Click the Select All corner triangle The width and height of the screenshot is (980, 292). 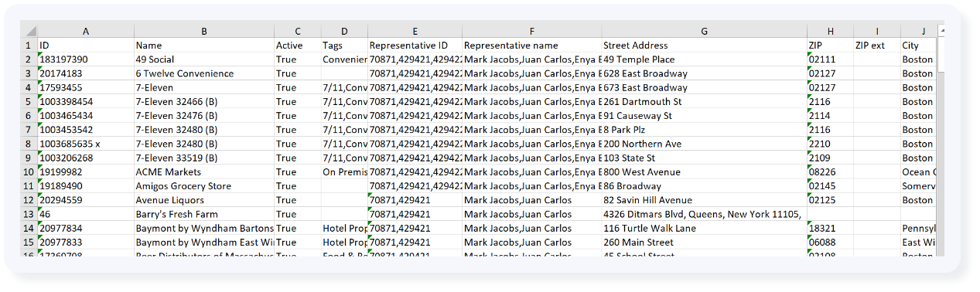pyautogui.click(x=30, y=32)
